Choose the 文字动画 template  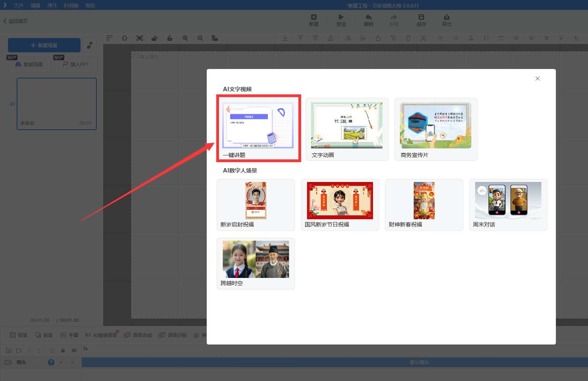[x=347, y=126]
